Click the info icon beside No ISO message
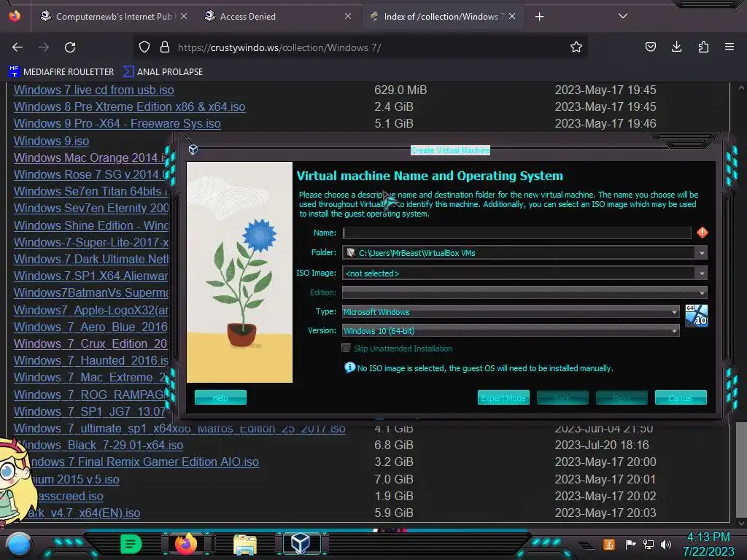Viewport: 747px width, 560px height. point(349,367)
